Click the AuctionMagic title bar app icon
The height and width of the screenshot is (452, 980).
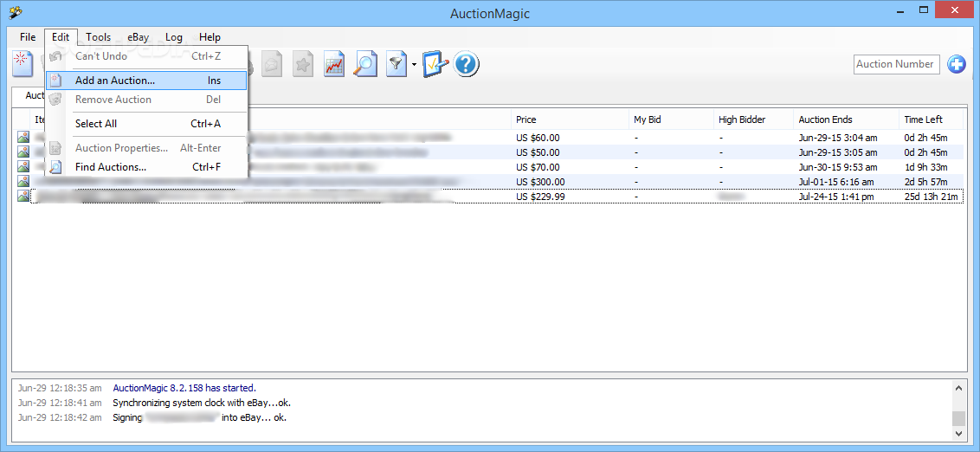(x=16, y=12)
